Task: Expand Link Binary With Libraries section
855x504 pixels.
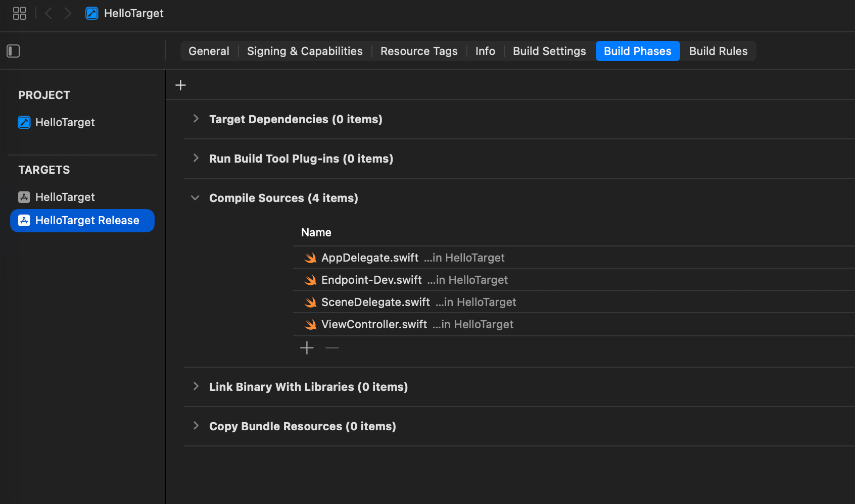Action: [196, 386]
